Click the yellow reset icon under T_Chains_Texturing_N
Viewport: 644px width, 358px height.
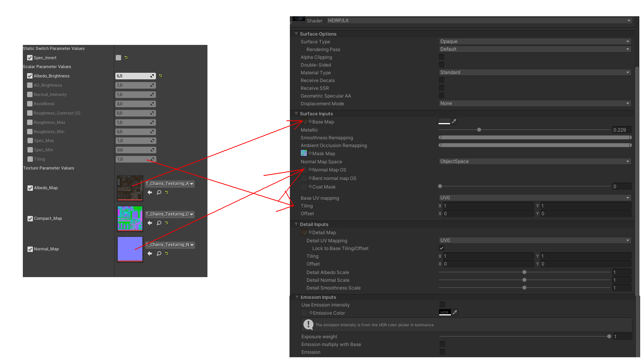(x=166, y=254)
